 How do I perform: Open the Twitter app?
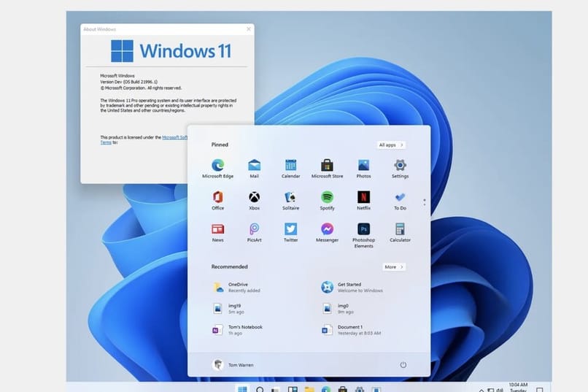pyautogui.click(x=290, y=232)
